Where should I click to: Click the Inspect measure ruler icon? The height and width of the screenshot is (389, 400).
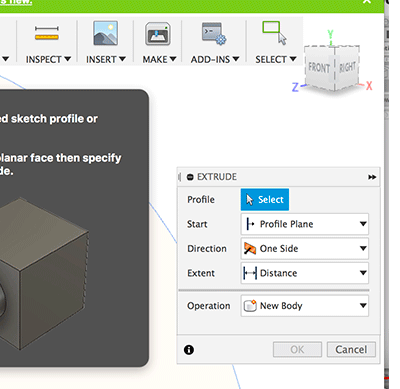tap(47, 33)
